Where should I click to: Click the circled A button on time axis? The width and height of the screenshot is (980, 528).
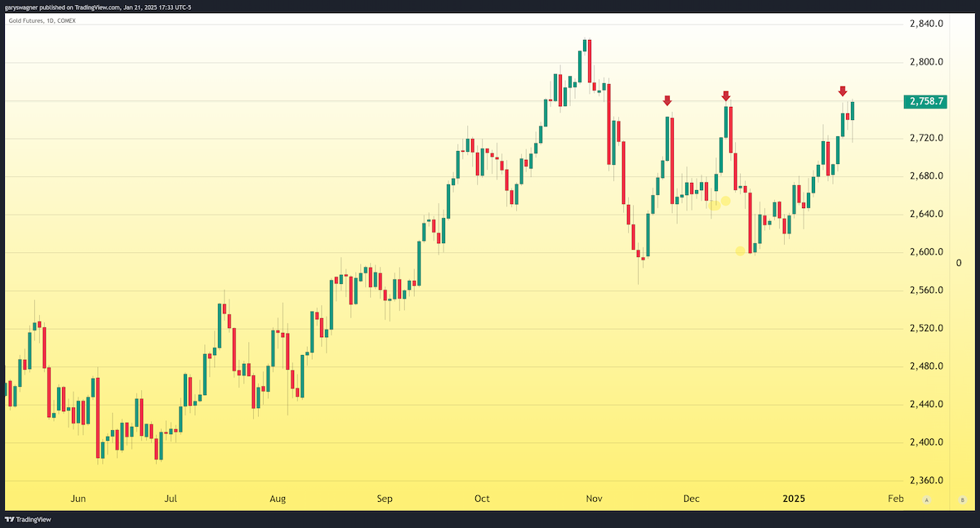(927, 499)
